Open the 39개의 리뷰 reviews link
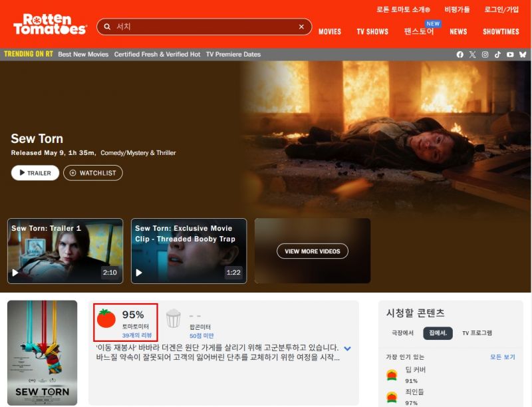This screenshot has width=532, height=407. pyautogui.click(x=137, y=335)
